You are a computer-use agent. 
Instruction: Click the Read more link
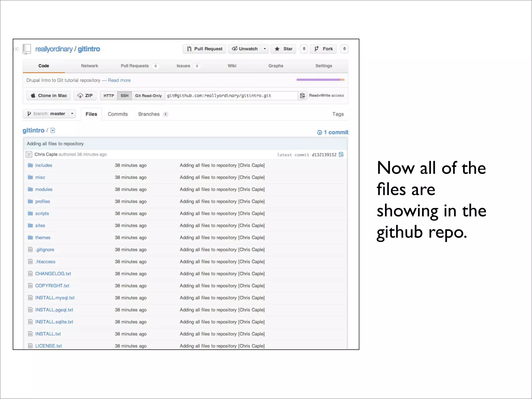(119, 80)
